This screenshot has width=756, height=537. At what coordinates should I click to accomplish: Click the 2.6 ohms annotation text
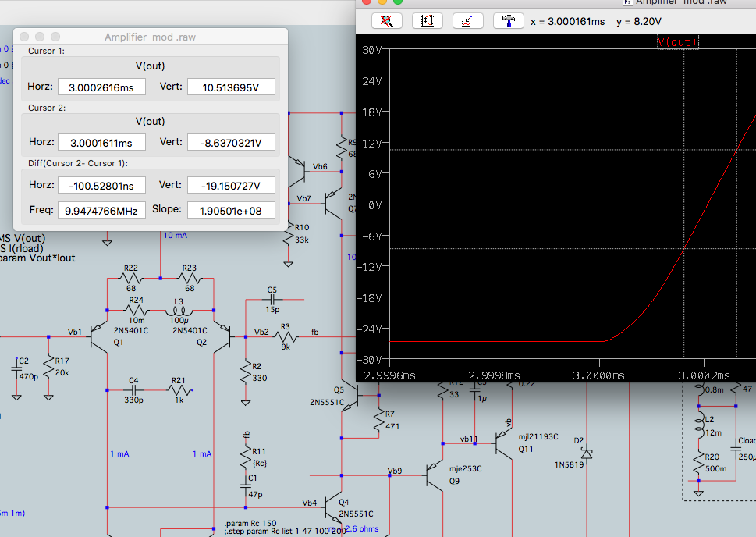pyautogui.click(x=361, y=528)
